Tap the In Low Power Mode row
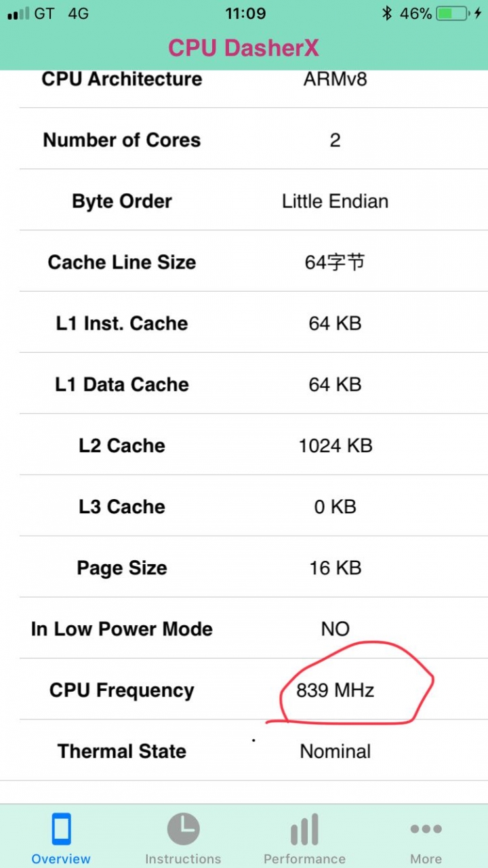Viewport: 488px width, 868px height. [253, 629]
